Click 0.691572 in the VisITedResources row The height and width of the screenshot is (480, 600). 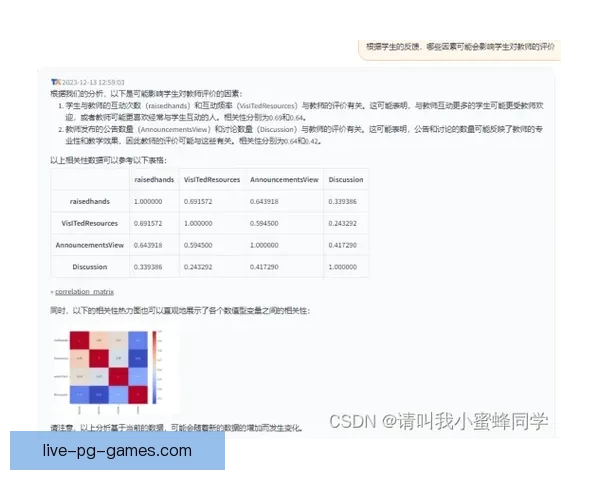pyautogui.click(x=148, y=223)
